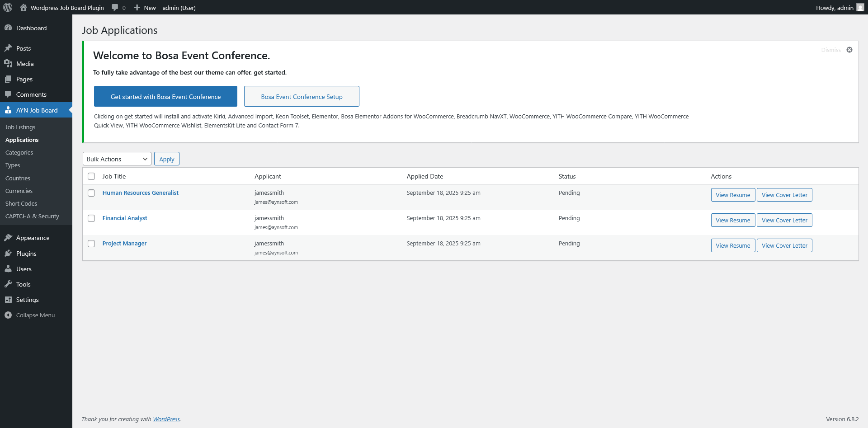
Task: Open the Appearance sidebar menu
Action: 33,238
